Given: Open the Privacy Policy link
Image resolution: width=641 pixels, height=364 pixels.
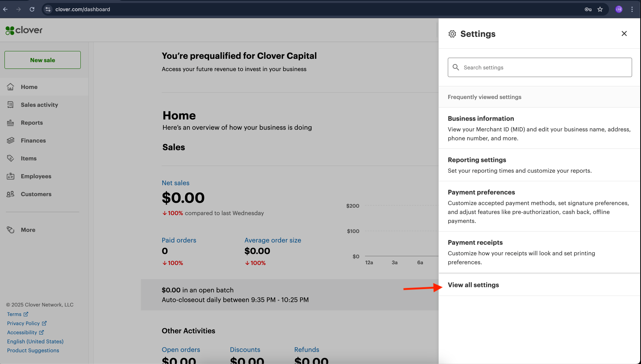Looking at the screenshot, I should coord(23,323).
